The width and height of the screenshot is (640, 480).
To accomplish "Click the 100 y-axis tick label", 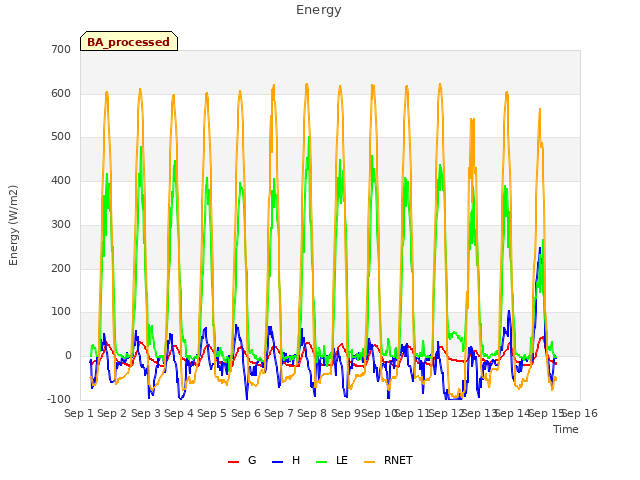I will 61,312.
